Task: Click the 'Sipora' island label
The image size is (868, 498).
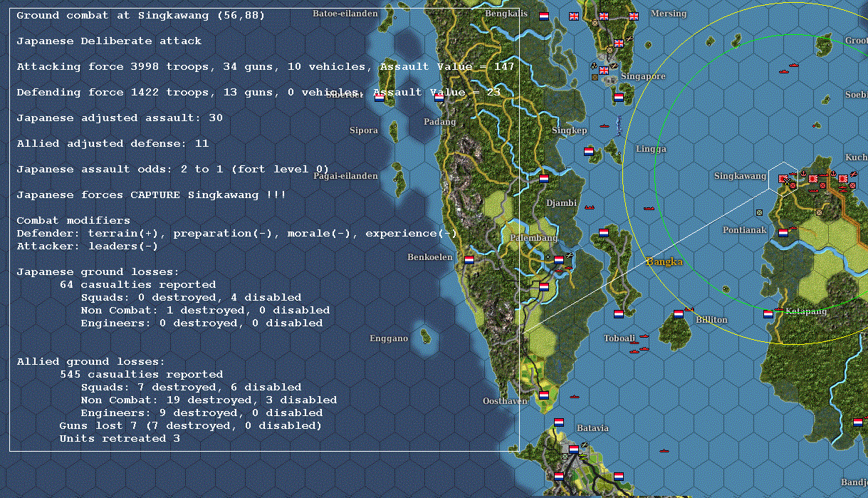Action: pyautogui.click(x=364, y=130)
